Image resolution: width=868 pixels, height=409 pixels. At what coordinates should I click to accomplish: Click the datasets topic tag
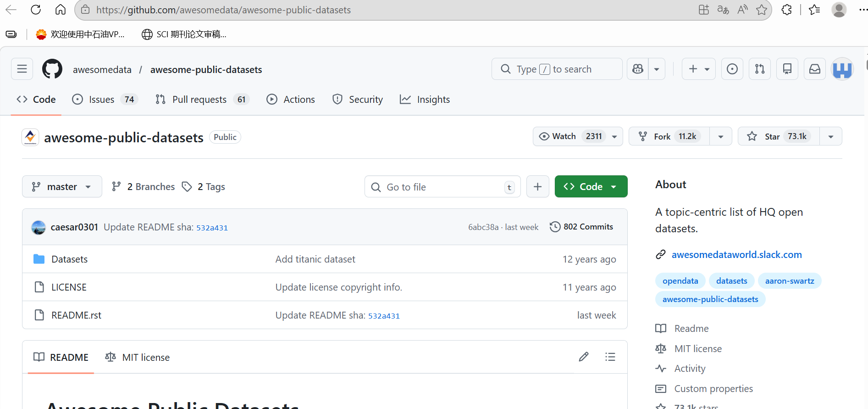pos(732,281)
